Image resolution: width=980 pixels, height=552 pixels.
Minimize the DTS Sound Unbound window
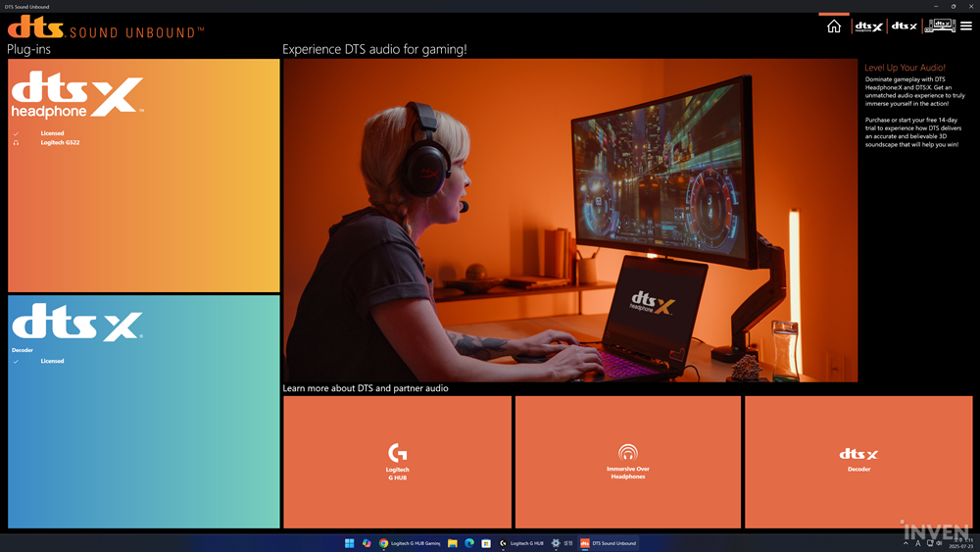[936, 6]
